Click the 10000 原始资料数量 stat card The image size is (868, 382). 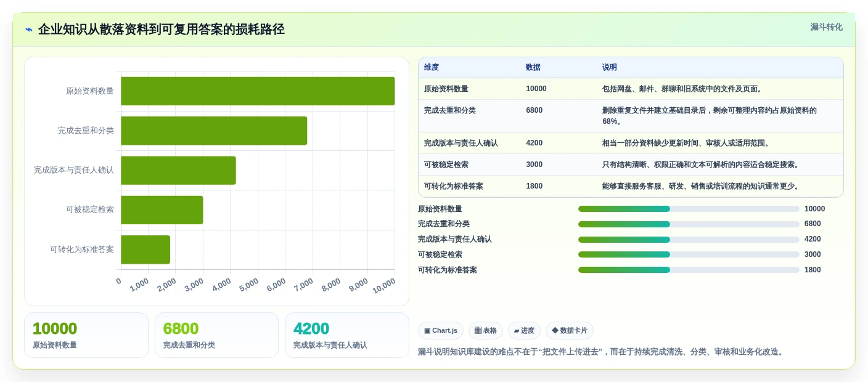(86, 335)
